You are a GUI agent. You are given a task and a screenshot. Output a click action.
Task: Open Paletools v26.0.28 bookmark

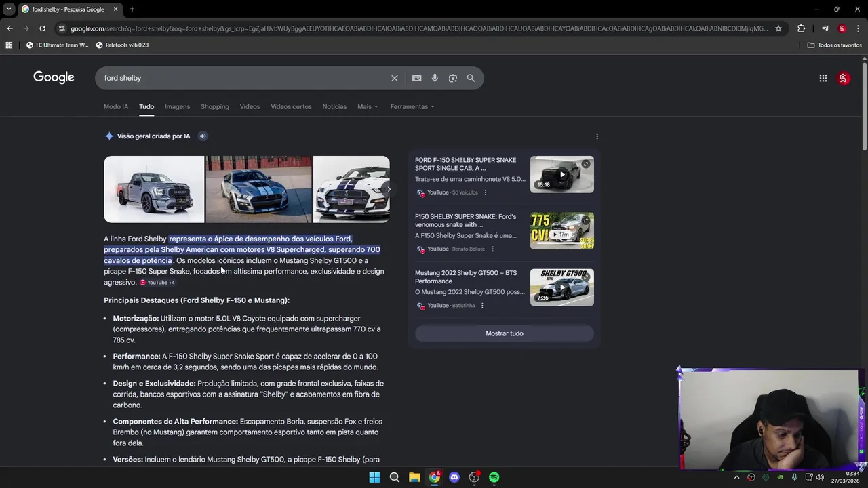coord(122,45)
